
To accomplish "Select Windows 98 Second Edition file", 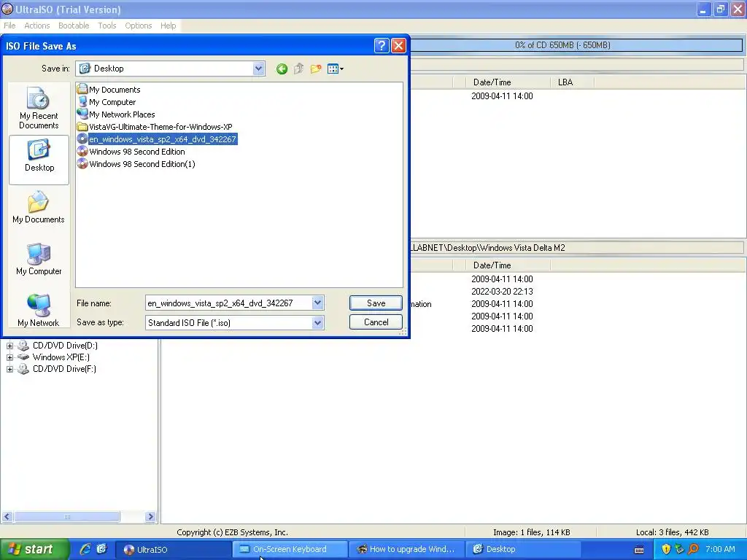I will click(131, 152).
